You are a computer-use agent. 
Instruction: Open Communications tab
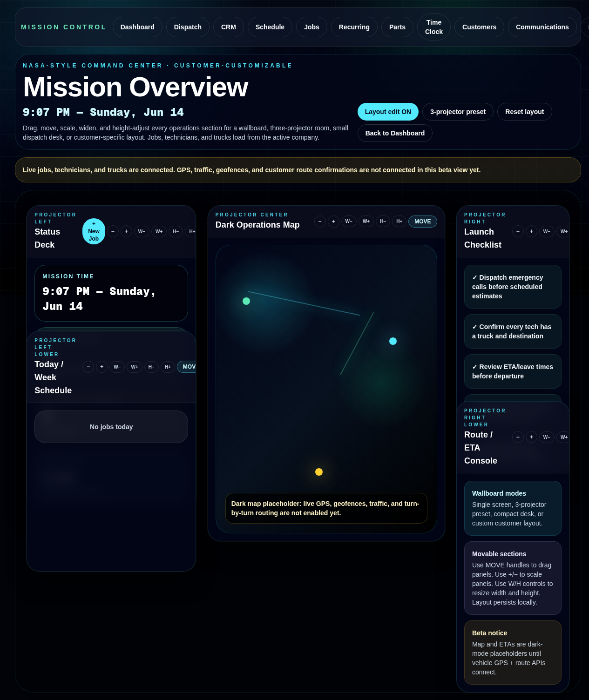pos(542,27)
